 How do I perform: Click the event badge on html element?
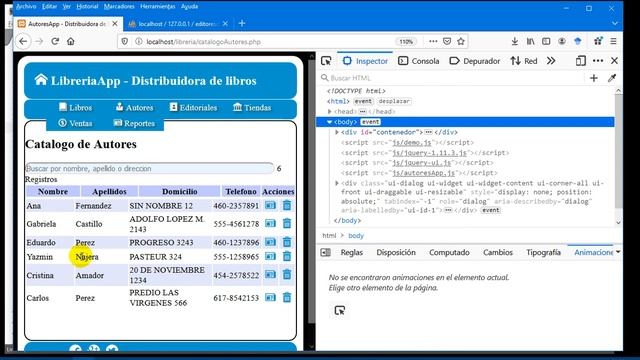click(x=363, y=101)
